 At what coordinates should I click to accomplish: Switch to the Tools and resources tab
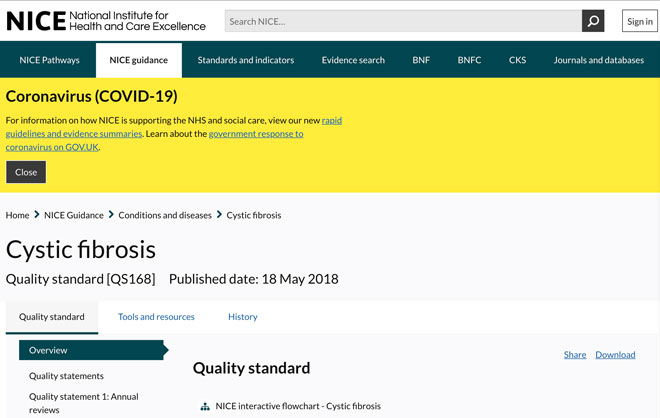pos(156,317)
